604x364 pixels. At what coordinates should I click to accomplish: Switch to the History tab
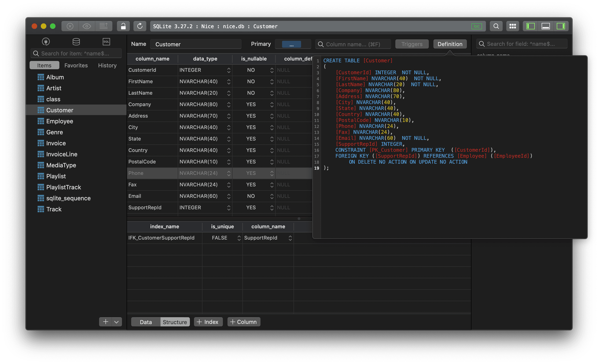coord(107,65)
